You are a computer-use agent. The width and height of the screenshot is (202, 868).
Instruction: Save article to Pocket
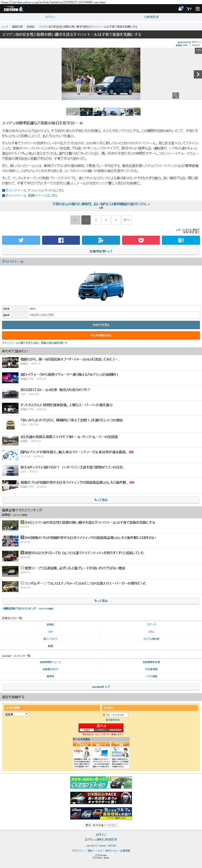click(x=141, y=240)
